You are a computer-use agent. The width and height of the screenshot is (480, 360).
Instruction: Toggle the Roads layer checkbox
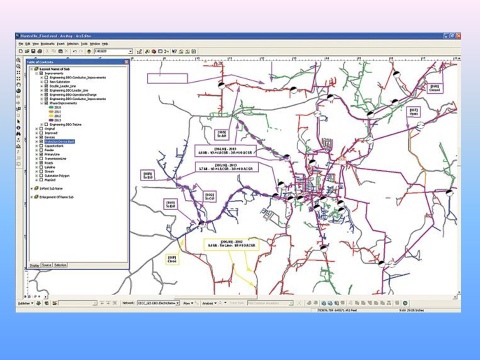41,163
